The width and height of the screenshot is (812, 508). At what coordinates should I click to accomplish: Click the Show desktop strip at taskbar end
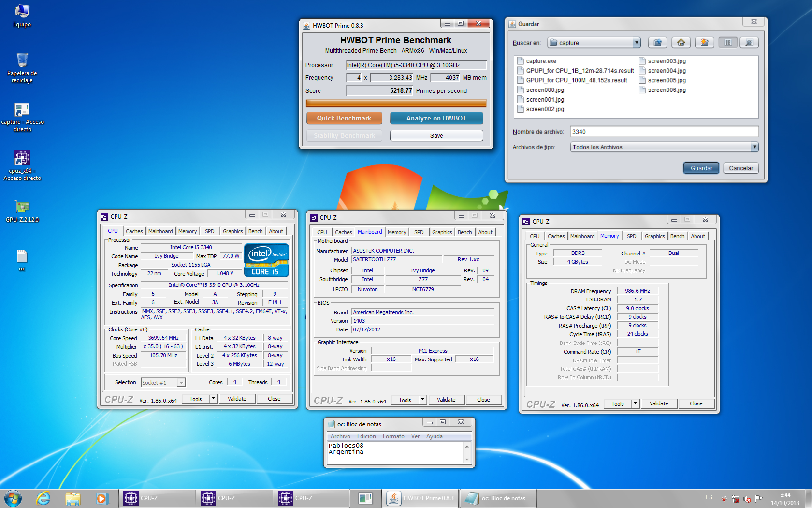(x=808, y=498)
